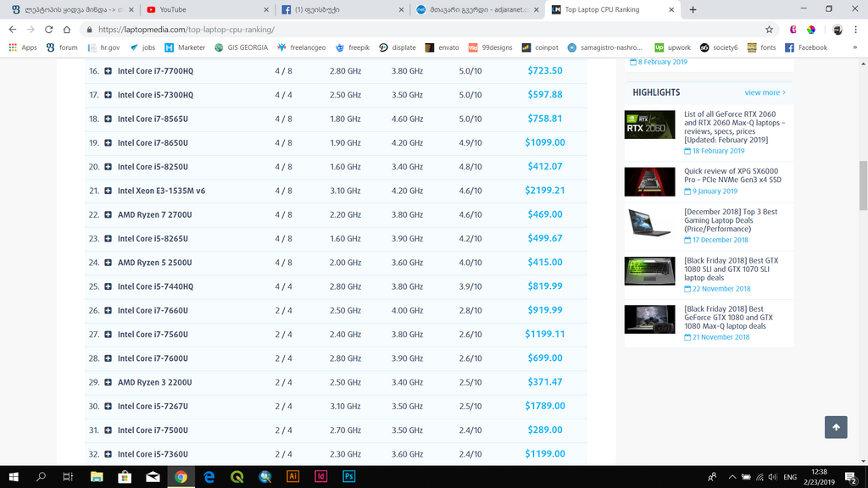Expand details for Intel Core i7-8565U row
The width and height of the screenshot is (868, 488).
point(108,119)
